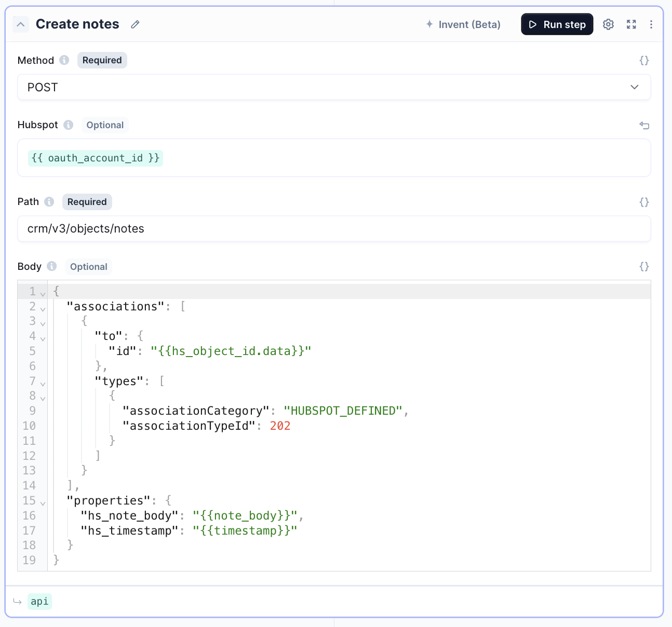672x627 pixels.
Task: Fold the associations array at line 2
Action: click(43, 309)
